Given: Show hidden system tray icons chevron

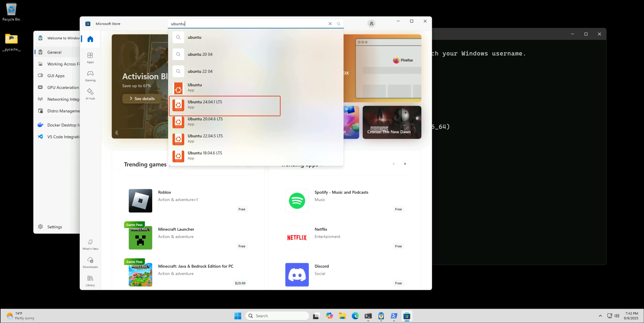Looking at the screenshot, I should [600, 315].
